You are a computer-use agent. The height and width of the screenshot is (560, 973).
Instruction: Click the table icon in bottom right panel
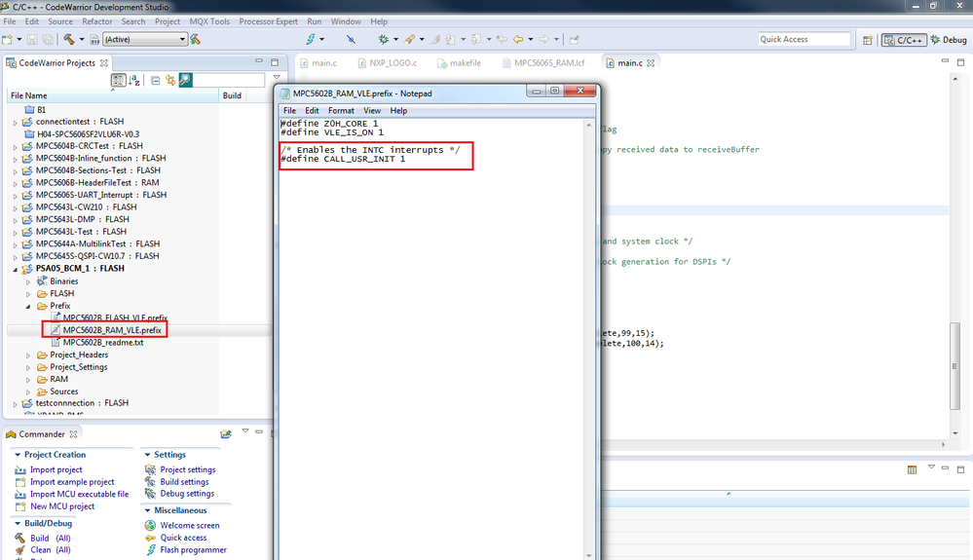tap(912, 469)
